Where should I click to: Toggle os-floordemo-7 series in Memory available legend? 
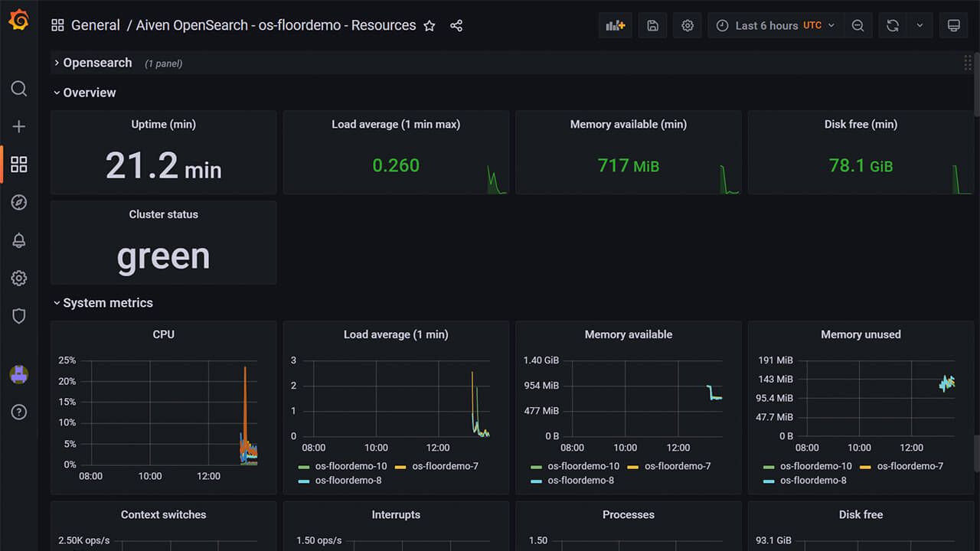pyautogui.click(x=677, y=466)
